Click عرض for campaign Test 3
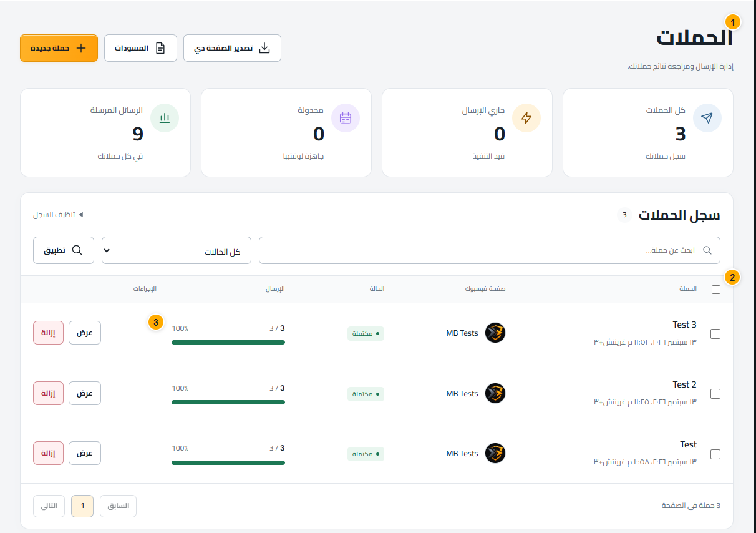 tap(85, 333)
